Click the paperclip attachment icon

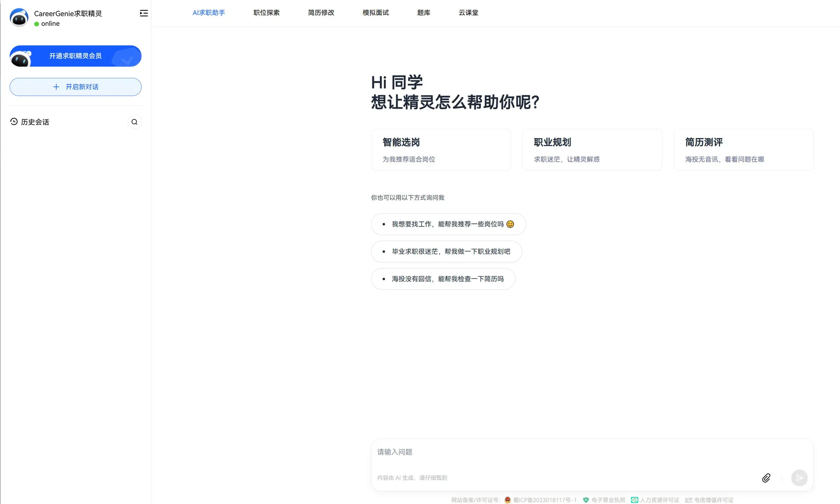[766, 478]
